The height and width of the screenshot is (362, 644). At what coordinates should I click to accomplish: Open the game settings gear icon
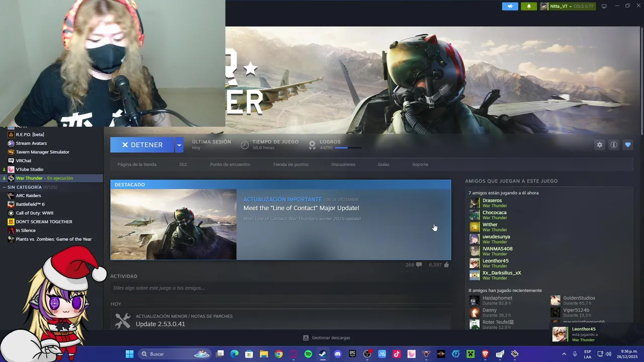coord(600,145)
